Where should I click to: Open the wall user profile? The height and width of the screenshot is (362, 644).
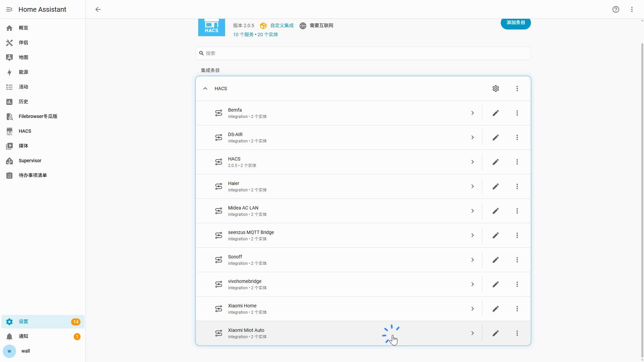pyautogui.click(x=43, y=351)
